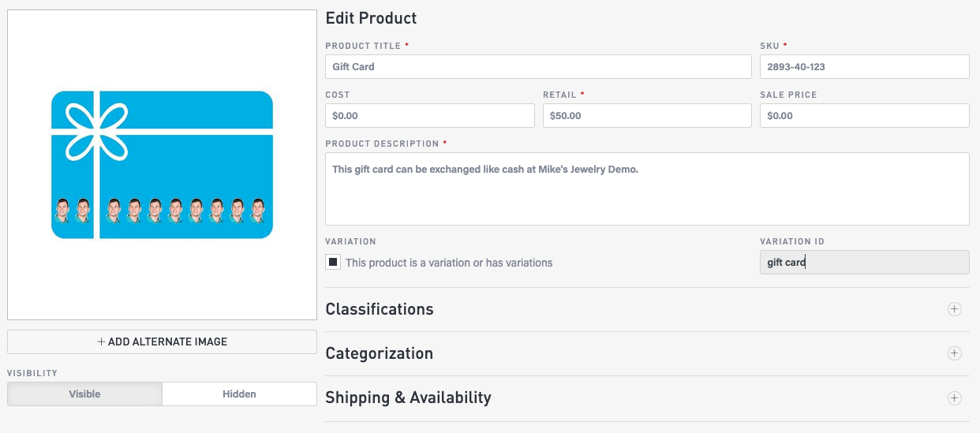Click the plus icon beside Categorization
Viewport: 980px width, 433px height.
(x=954, y=353)
